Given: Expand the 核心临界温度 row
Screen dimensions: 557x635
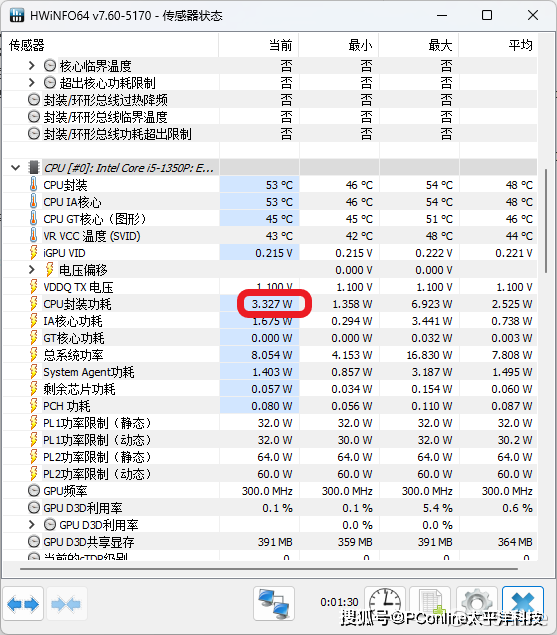Looking at the screenshot, I should [32, 66].
